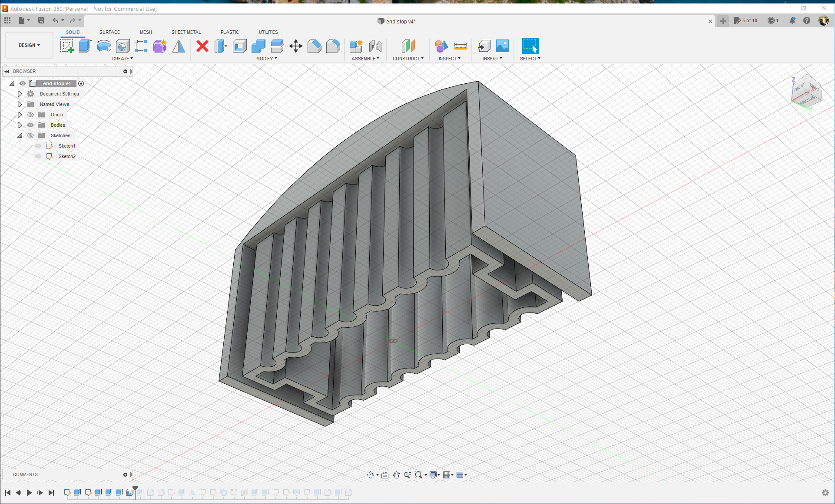
Task: Toggle Origin folder visibility eye
Action: 30,115
